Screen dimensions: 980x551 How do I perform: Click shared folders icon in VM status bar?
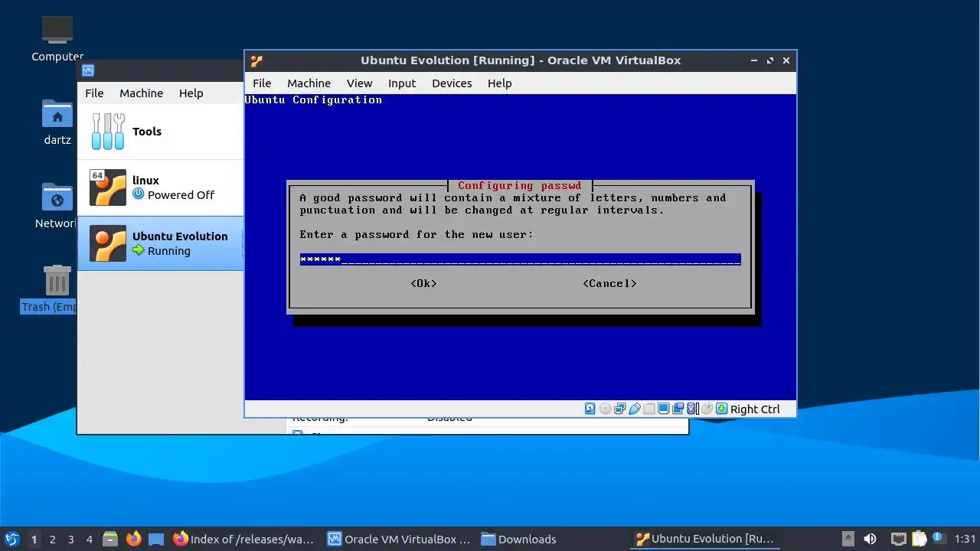click(649, 409)
